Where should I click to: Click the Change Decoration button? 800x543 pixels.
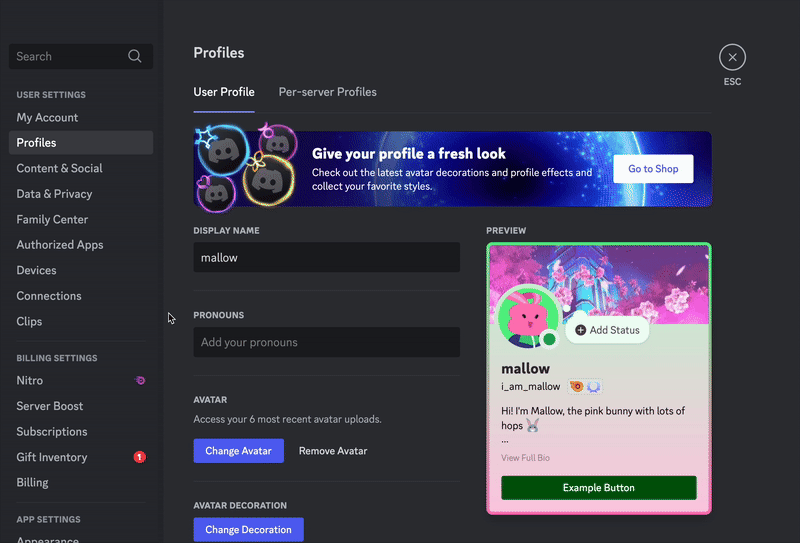248,529
